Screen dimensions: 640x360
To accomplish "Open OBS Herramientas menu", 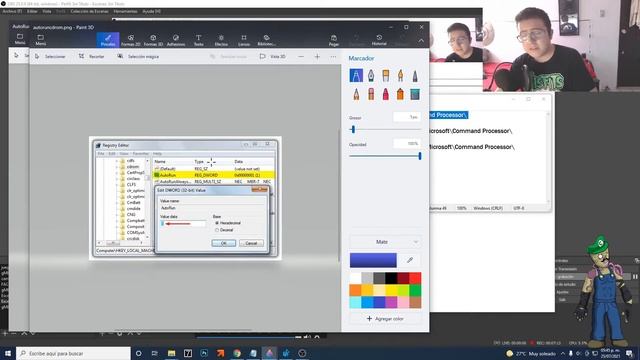I will pos(125,11).
